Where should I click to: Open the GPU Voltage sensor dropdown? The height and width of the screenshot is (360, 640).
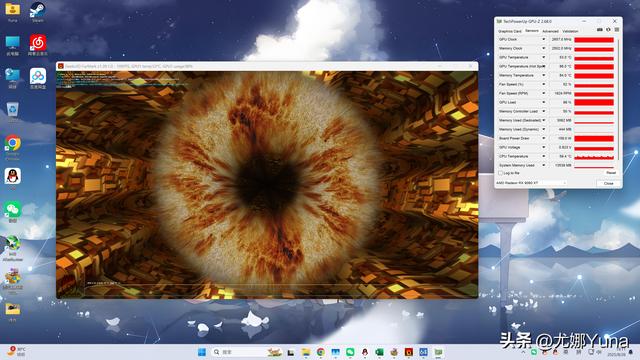[x=543, y=147]
